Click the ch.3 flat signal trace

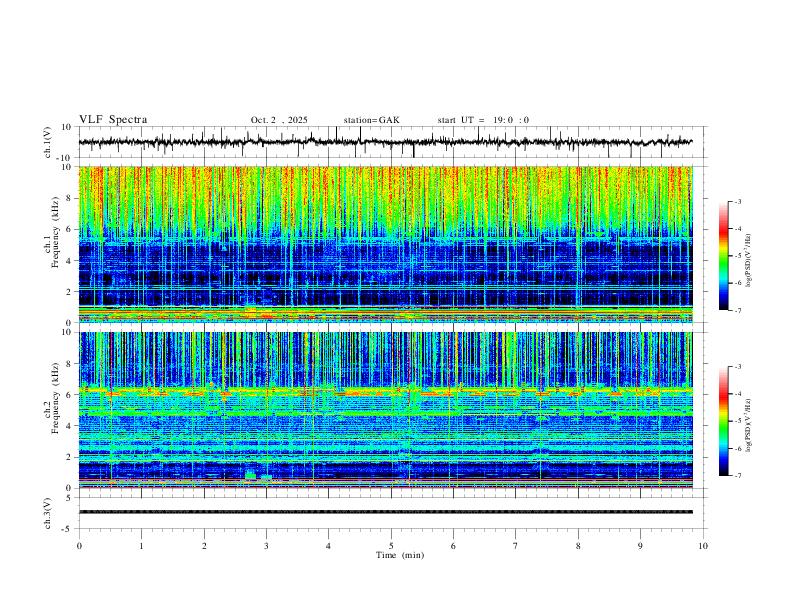pyautogui.click(x=385, y=512)
